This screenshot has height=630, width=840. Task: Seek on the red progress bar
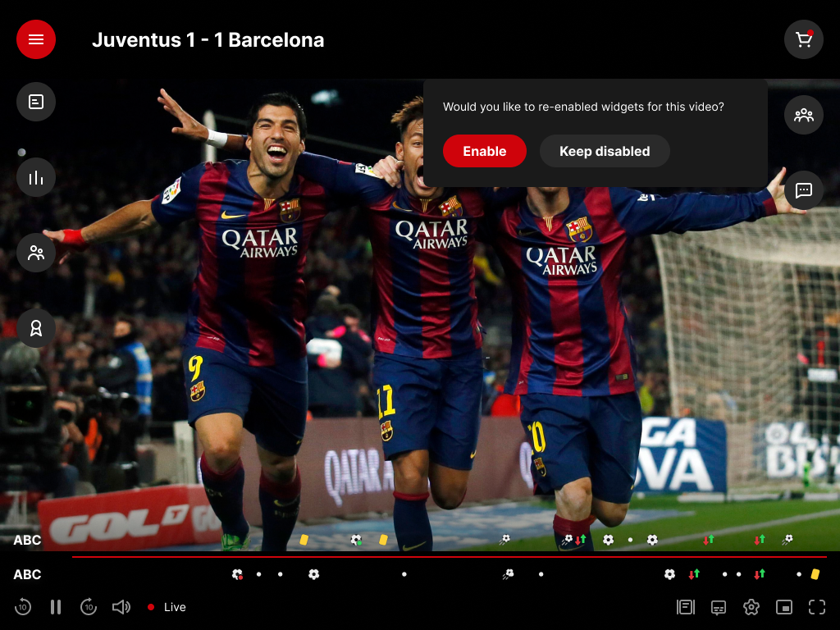pos(449,557)
